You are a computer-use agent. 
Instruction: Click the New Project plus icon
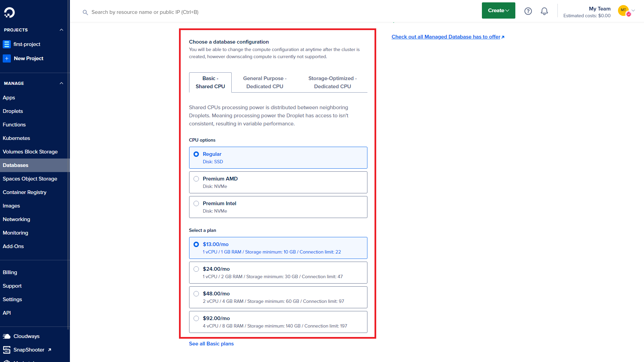pyautogui.click(x=6, y=58)
